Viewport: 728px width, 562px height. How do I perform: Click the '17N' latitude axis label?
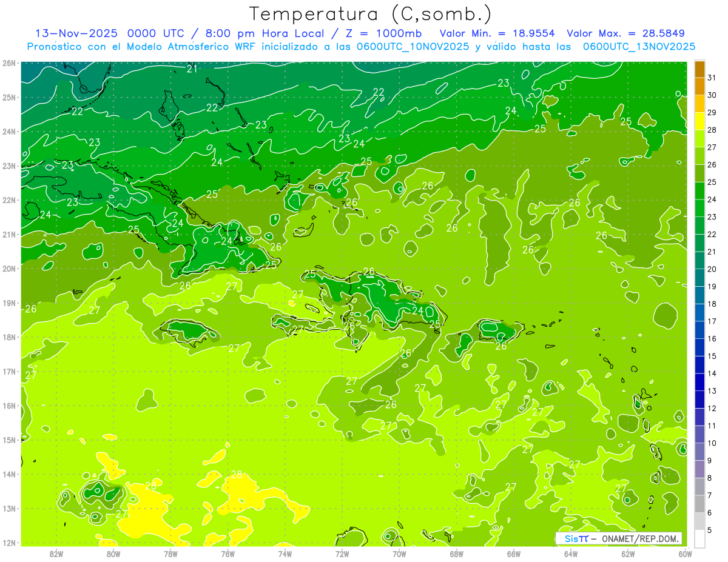[x=9, y=371]
